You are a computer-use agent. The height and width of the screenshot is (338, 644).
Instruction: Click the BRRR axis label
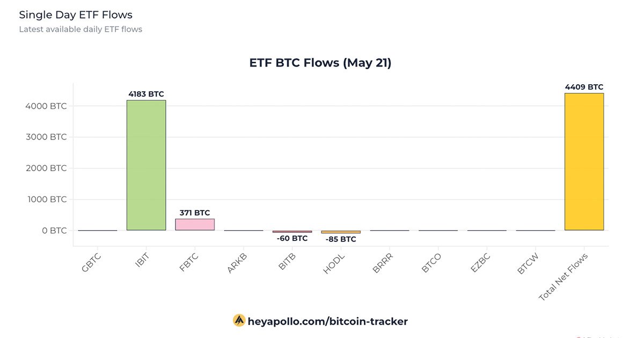pos(383,263)
